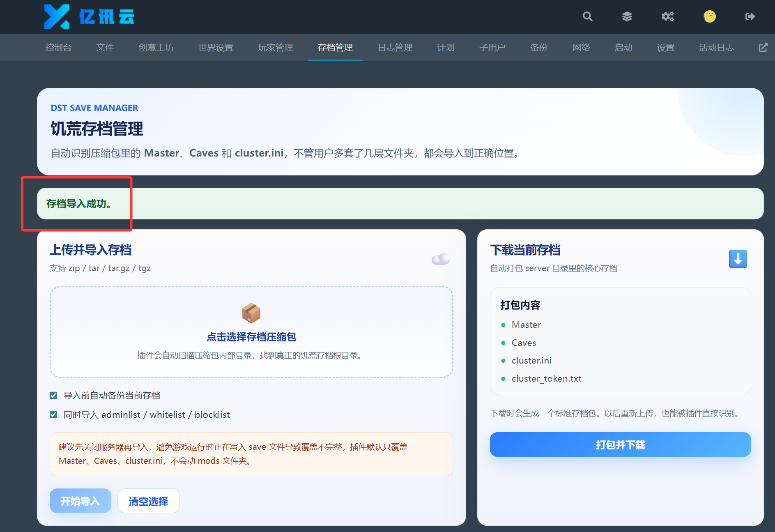The height and width of the screenshot is (532, 775).
Task: Open the search magnifier icon
Action: pos(587,16)
